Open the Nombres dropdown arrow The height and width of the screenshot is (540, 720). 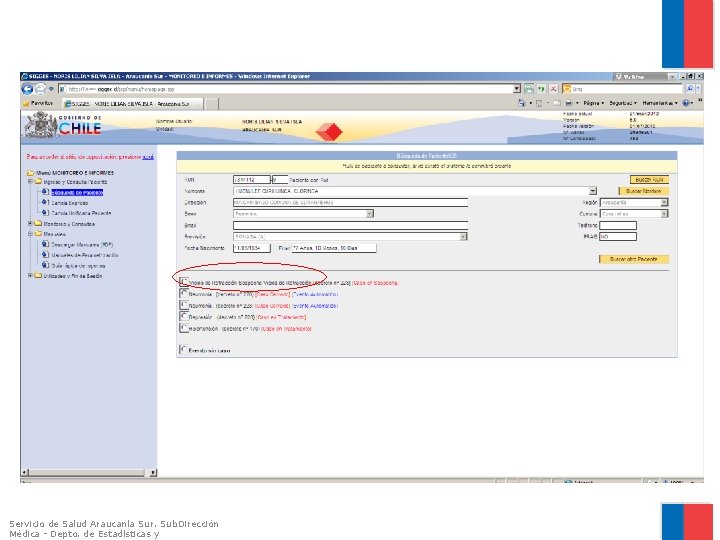pyautogui.click(x=592, y=191)
